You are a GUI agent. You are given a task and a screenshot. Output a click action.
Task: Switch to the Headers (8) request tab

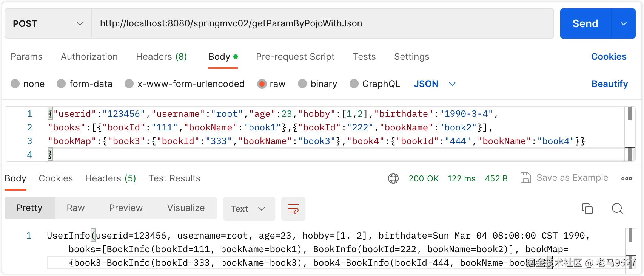click(161, 57)
